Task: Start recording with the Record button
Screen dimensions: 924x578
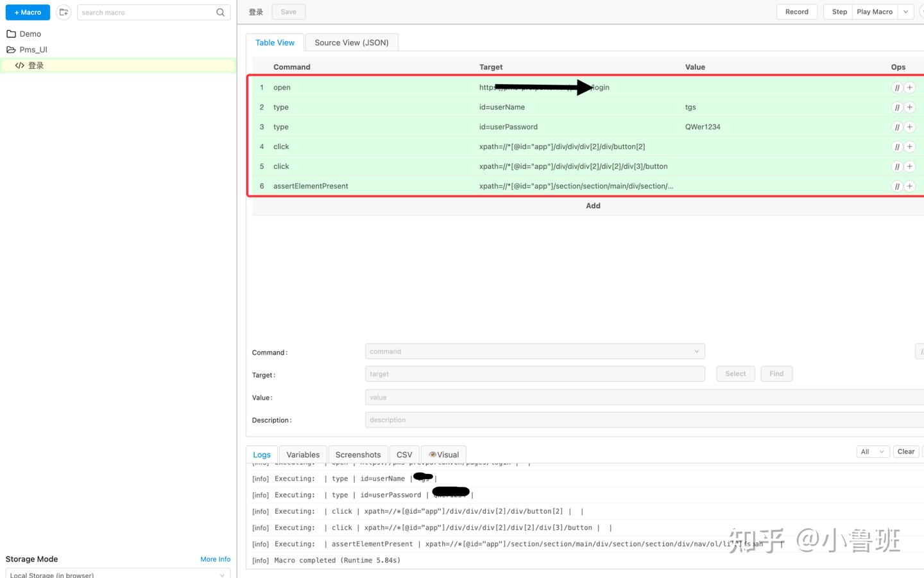Action: tap(796, 12)
